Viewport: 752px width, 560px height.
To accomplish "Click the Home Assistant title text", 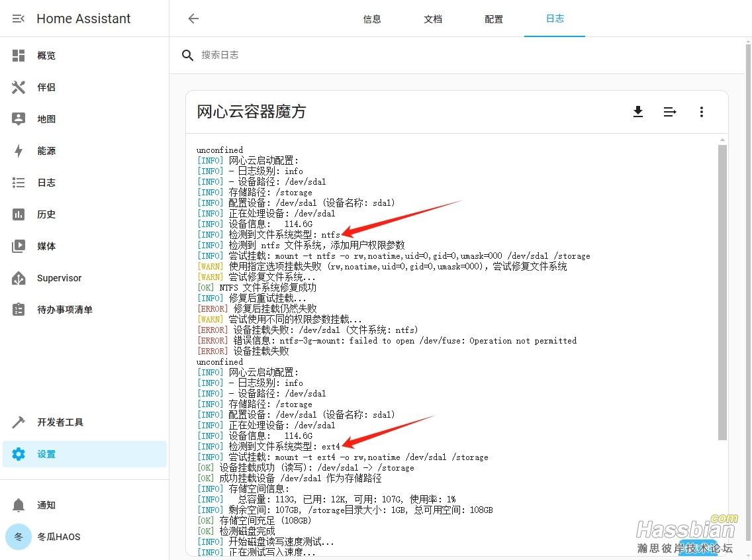I will point(83,19).
